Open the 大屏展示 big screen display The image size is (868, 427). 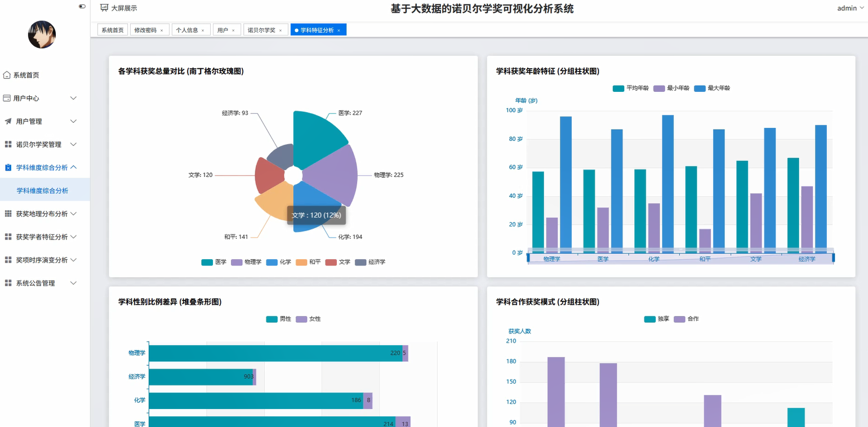pos(119,8)
